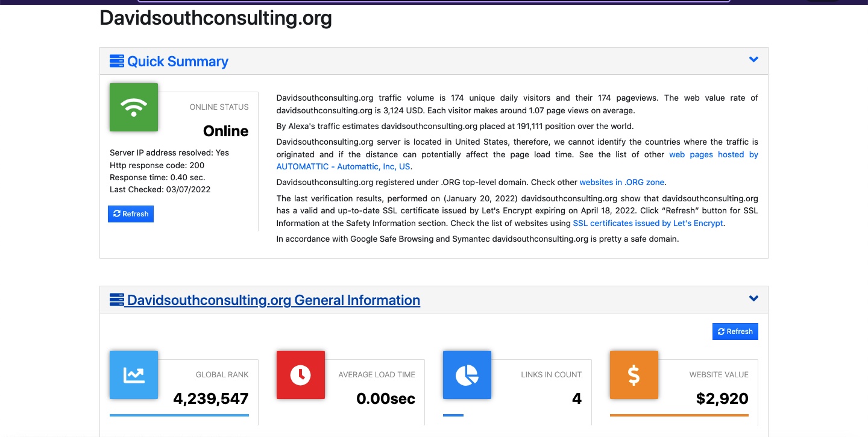Open the Quick Summary heading link
The image size is (868, 437).
(177, 61)
